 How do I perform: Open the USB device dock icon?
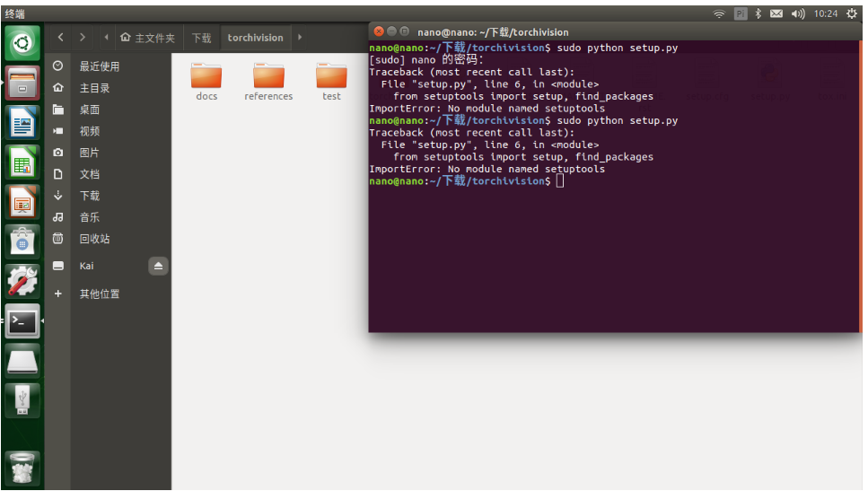[22, 400]
